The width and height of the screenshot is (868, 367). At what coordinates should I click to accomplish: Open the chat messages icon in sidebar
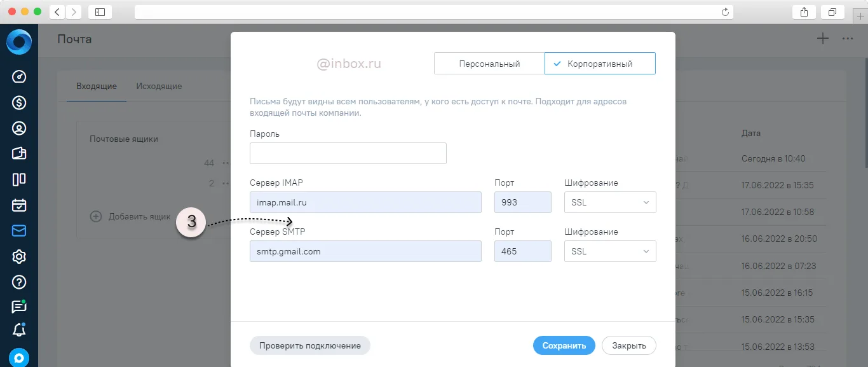pyautogui.click(x=19, y=306)
